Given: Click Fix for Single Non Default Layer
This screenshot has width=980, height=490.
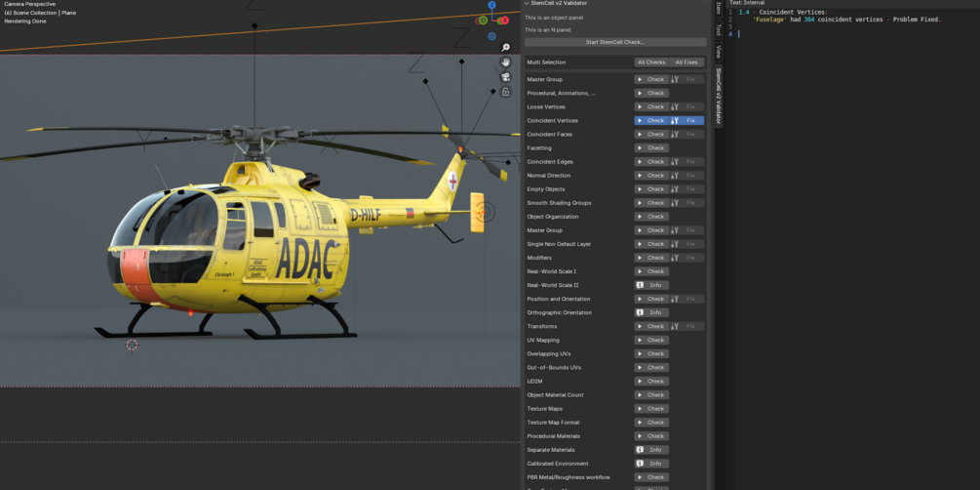Looking at the screenshot, I should (686, 244).
